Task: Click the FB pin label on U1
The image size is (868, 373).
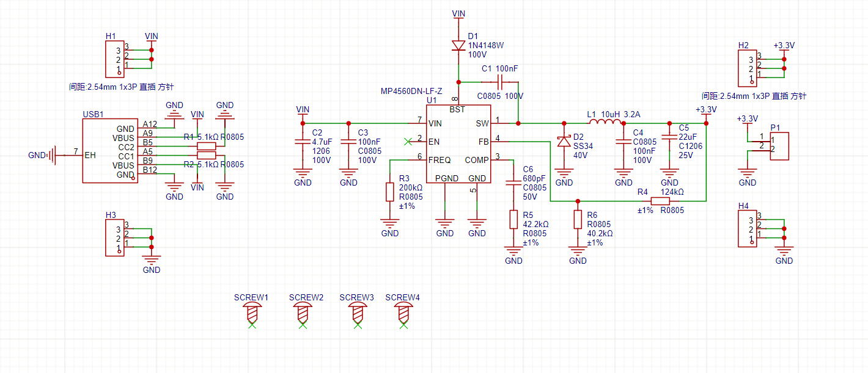Action: [x=484, y=142]
